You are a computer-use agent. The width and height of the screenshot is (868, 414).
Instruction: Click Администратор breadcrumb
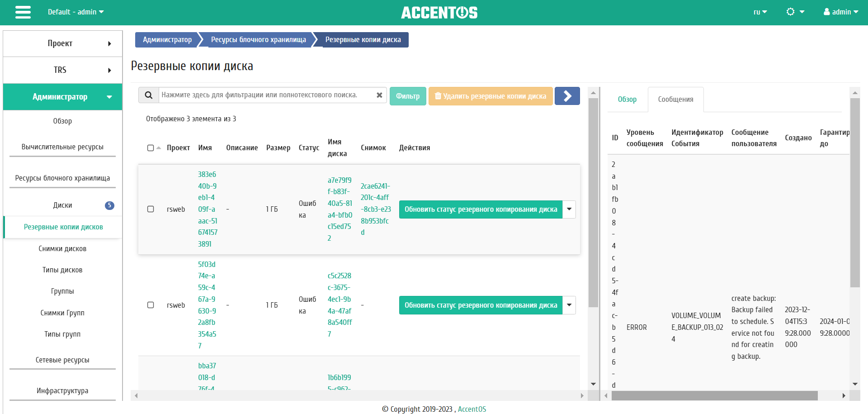click(x=167, y=40)
